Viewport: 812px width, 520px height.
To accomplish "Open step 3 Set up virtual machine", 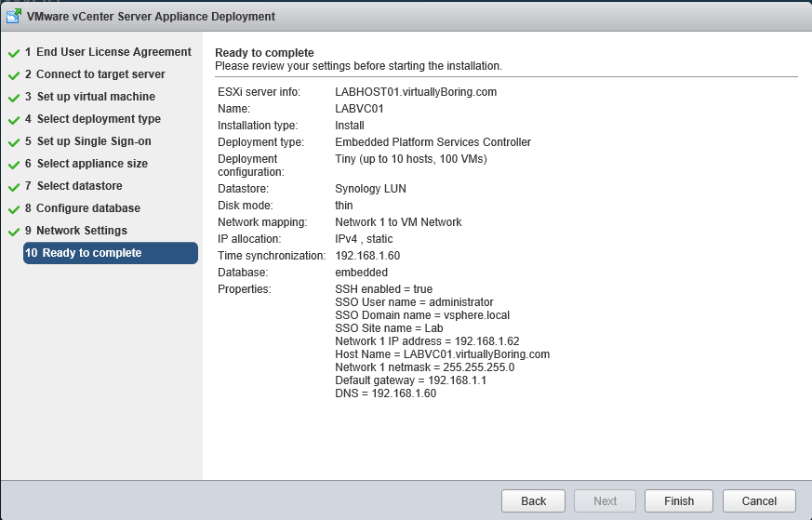I will pyautogui.click(x=90, y=97).
